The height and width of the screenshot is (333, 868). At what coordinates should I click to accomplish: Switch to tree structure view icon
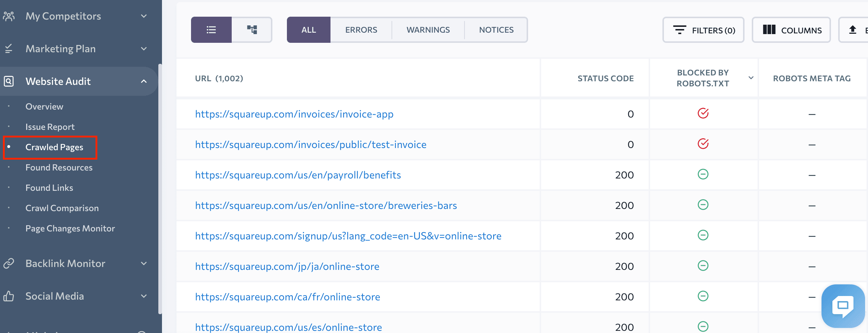point(252,30)
